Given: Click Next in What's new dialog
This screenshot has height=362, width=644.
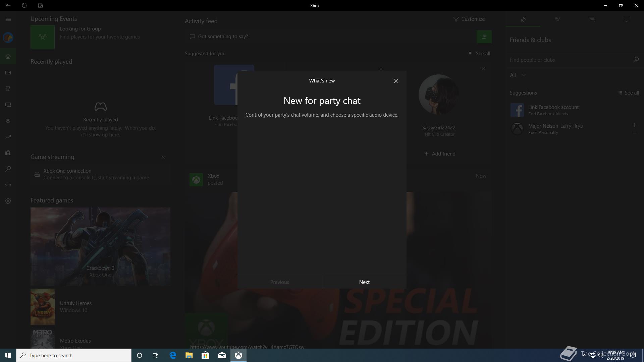Looking at the screenshot, I should 364,282.
